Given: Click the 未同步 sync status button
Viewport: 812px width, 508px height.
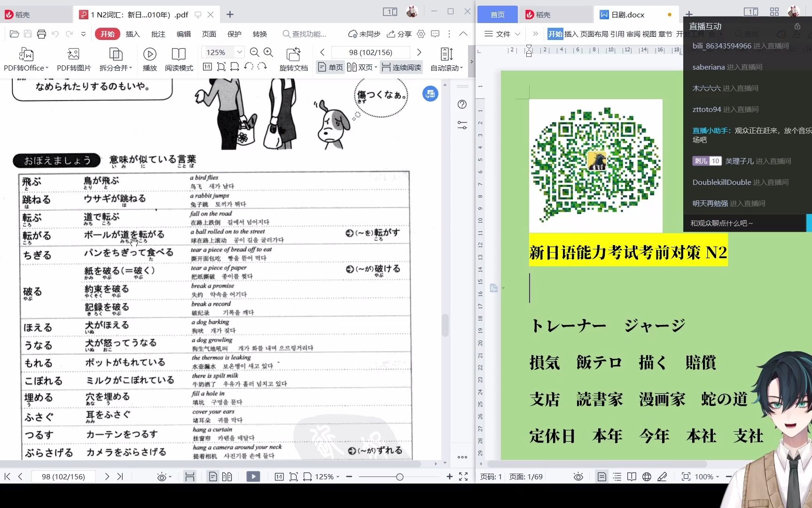Looking at the screenshot, I should 365,34.
